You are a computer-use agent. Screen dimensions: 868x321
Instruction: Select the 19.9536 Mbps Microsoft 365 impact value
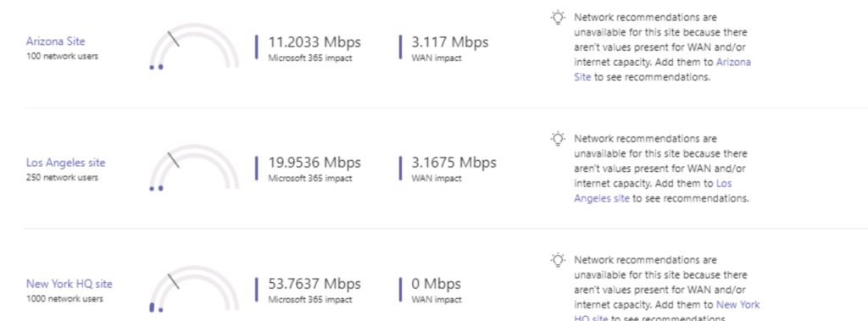[x=314, y=163]
